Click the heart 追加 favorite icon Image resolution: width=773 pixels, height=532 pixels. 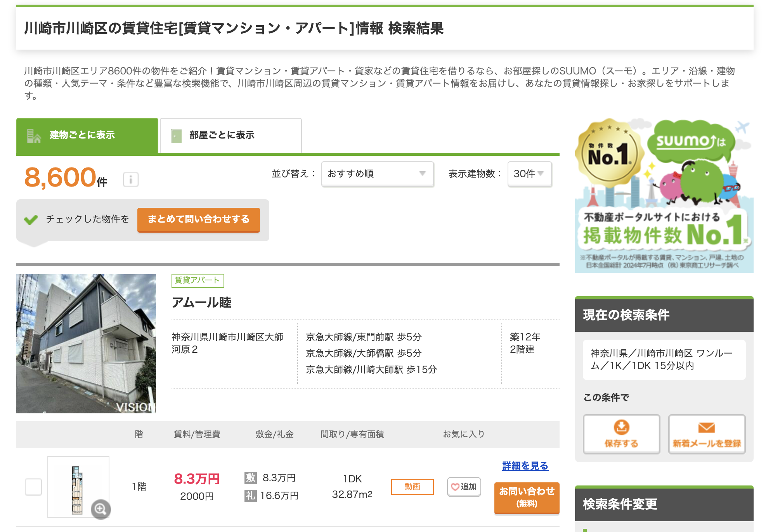455,487
